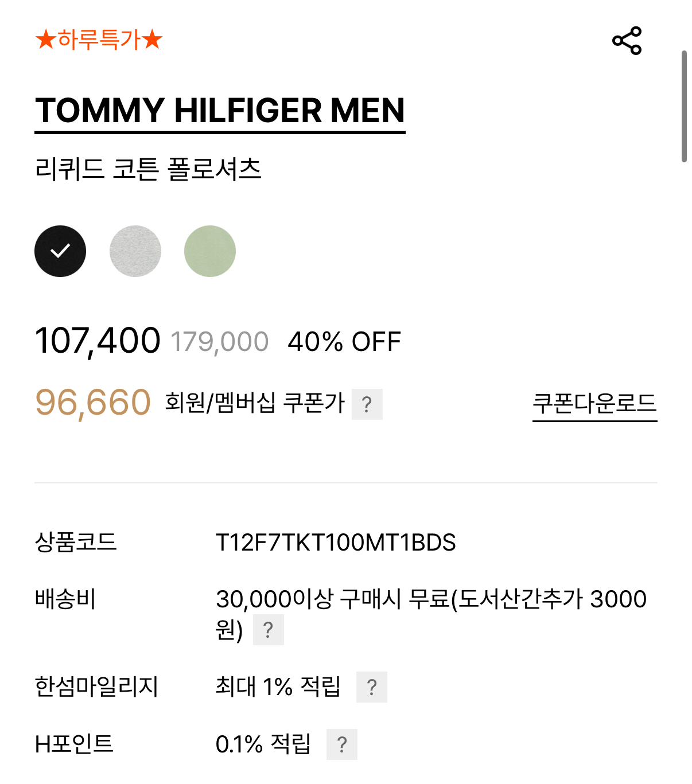The image size is (692, 784).
Task: Open help for member coupon price
Action: tap(367, 404)
